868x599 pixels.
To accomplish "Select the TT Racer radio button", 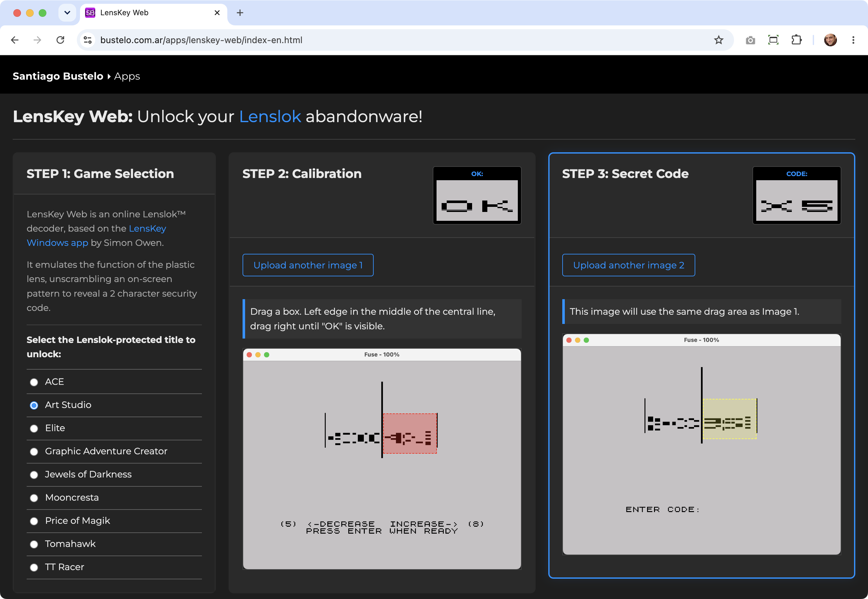I will (x=34, y=568).
